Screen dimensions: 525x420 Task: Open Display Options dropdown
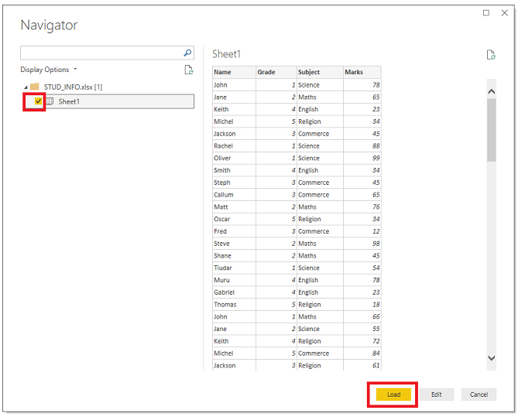[x=49, y=70]
